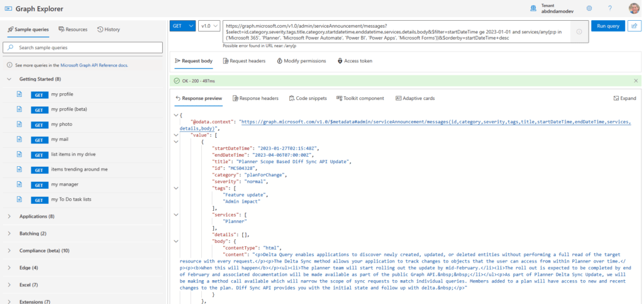Image resolution: width=644 pixels, height=304 pixels.
Task: Expand the Applications (8) category
Action: coord(9,216)
